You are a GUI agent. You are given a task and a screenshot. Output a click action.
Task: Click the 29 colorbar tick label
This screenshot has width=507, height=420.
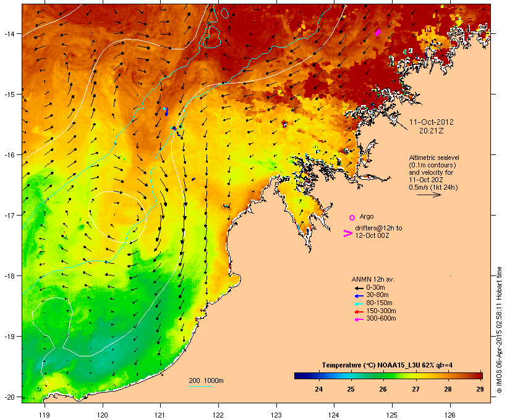(x=480, y=389)
